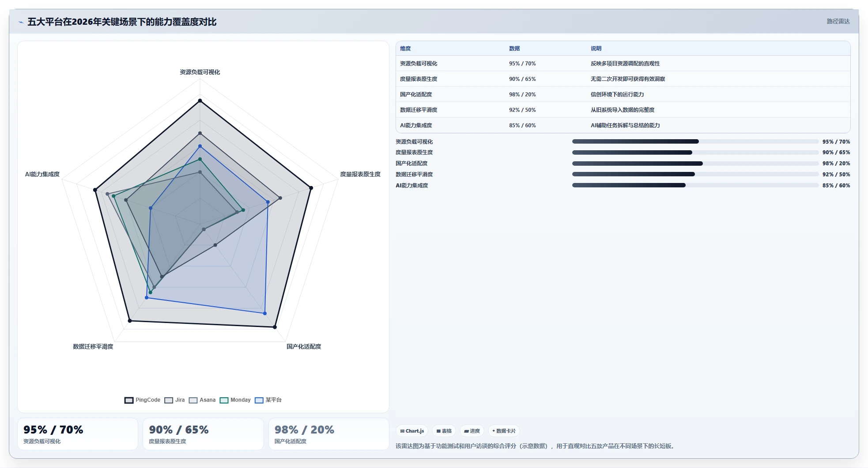Click the radar axis label 数据迁移平滑度
The height and width of the screenshot is (468, 868).
(93, 346)
